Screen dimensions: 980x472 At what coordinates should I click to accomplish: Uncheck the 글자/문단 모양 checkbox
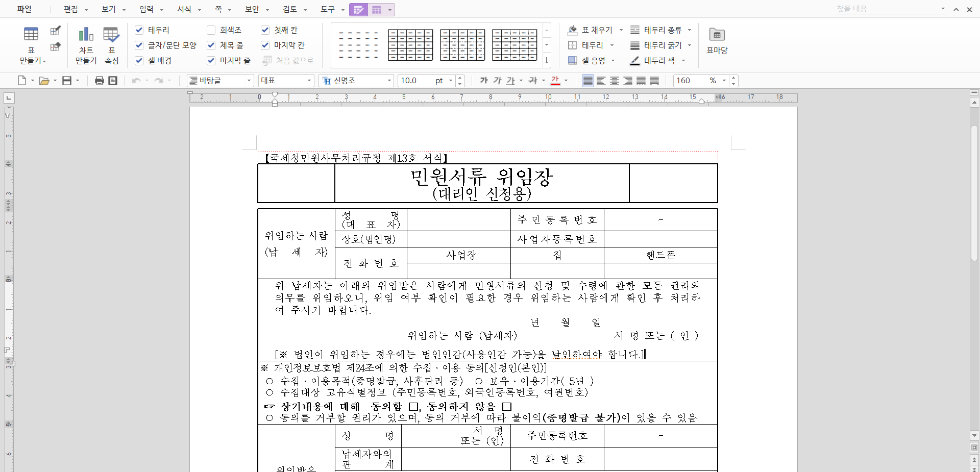point(139,45)
